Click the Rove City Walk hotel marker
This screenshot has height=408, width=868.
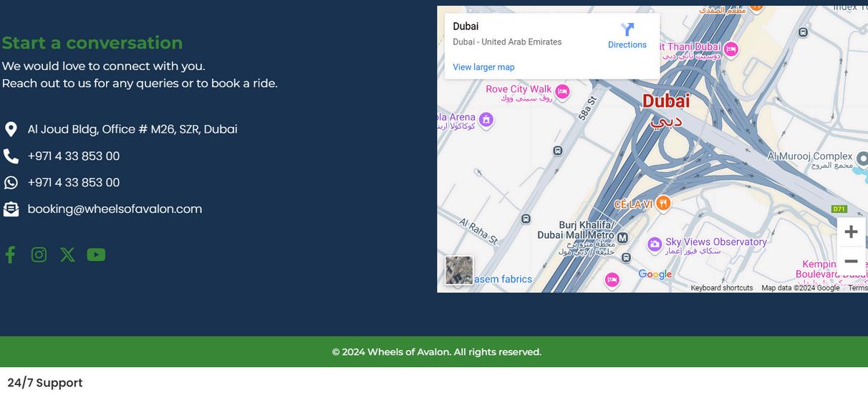coord(562,91)
